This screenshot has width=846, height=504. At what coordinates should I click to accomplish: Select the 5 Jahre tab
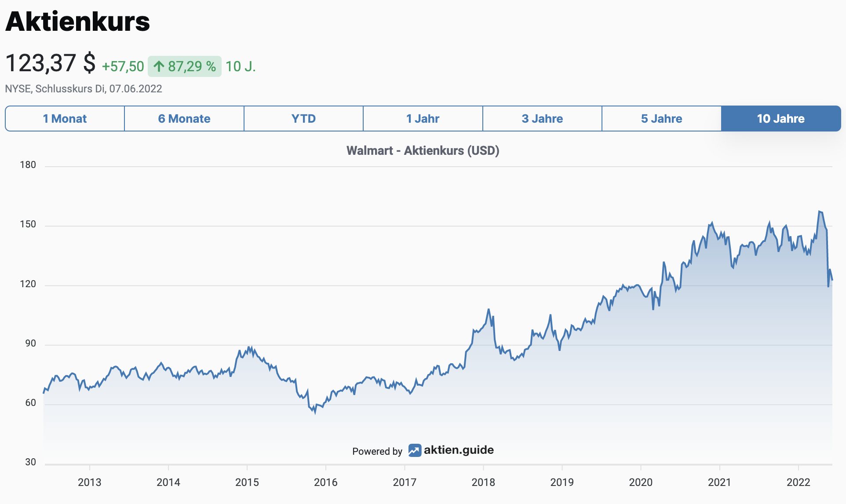click(x=662, y=119)
